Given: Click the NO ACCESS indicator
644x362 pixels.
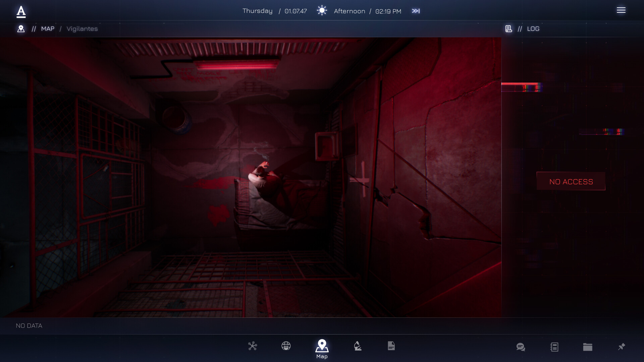Looking at the screenshot, I should [x=571, y=181].
